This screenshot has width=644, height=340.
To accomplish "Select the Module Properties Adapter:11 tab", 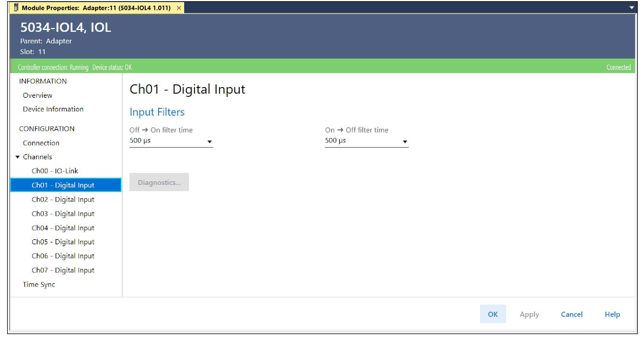I will click(96, 8).
